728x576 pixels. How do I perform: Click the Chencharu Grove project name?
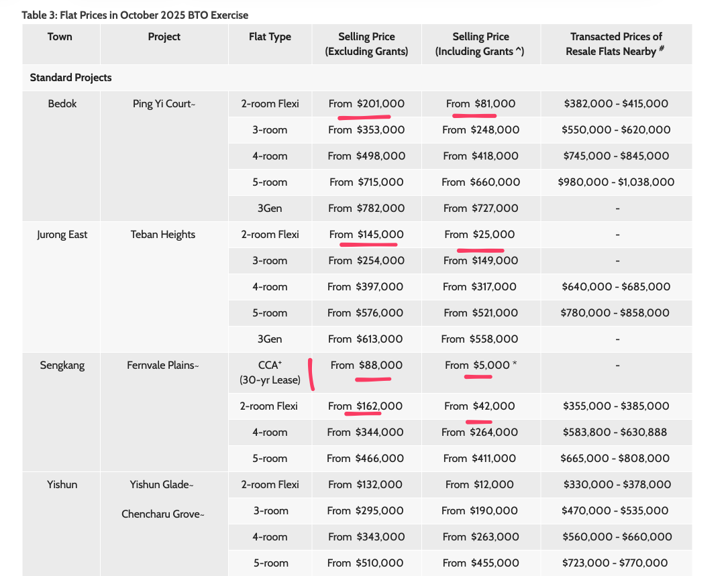click(163, 514)
